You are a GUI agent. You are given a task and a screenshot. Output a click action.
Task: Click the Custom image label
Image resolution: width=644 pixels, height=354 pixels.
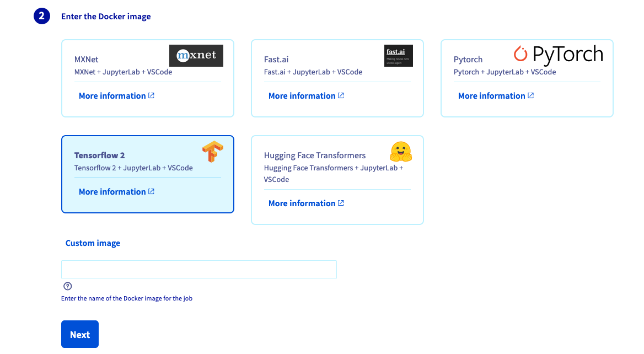point(93,243)
